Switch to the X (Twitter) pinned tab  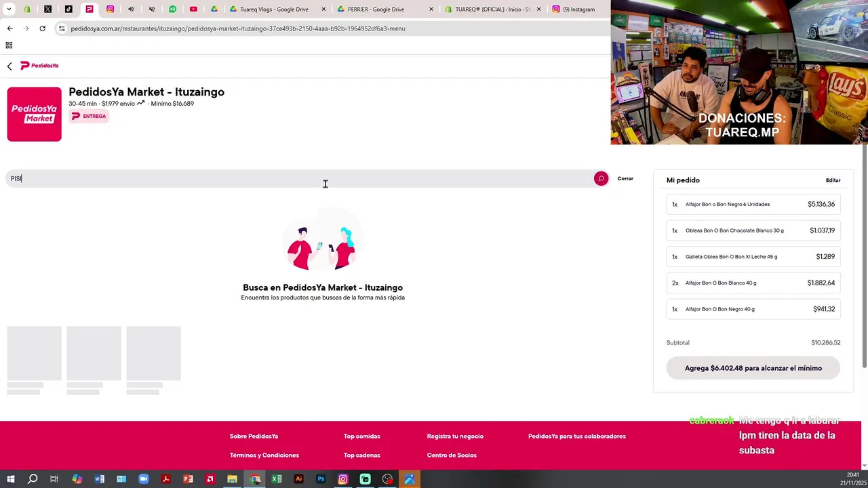[x=47, y=9]
